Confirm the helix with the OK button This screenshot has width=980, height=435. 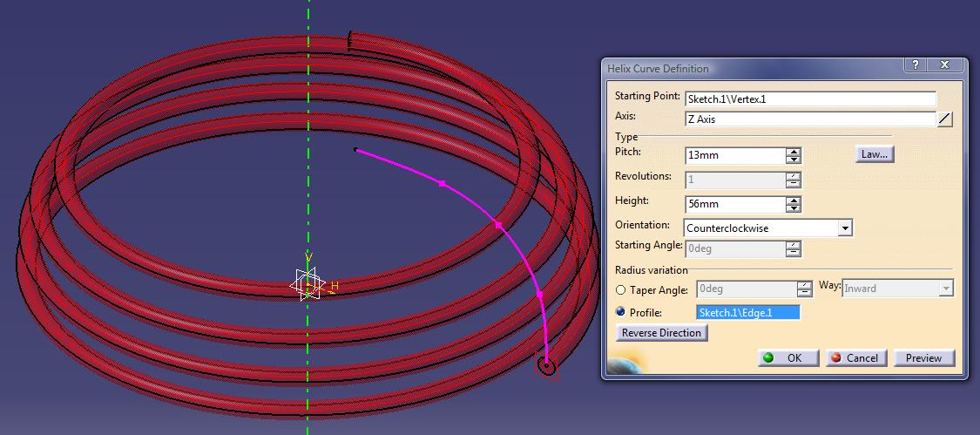[x=788, y=358]
